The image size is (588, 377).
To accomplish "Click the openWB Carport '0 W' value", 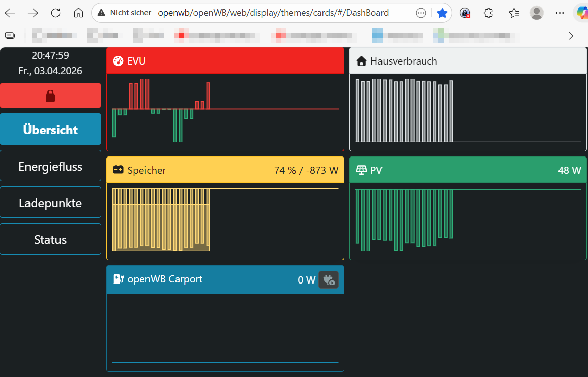I will click(306, 280).
